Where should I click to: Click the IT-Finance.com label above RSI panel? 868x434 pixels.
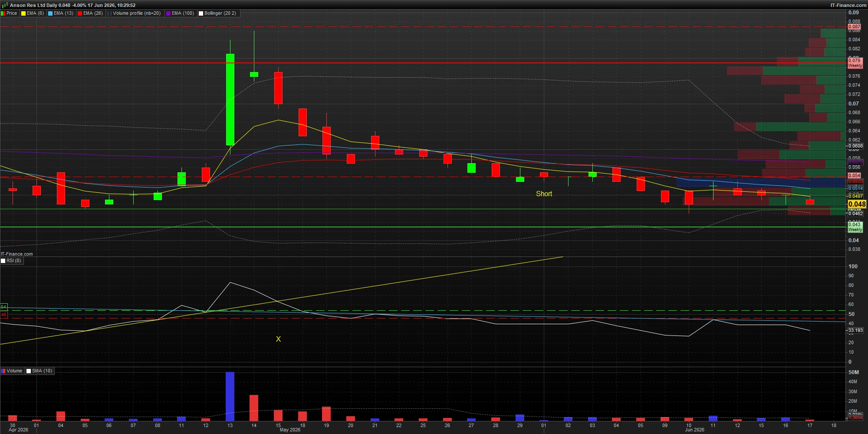coord(17,254)
